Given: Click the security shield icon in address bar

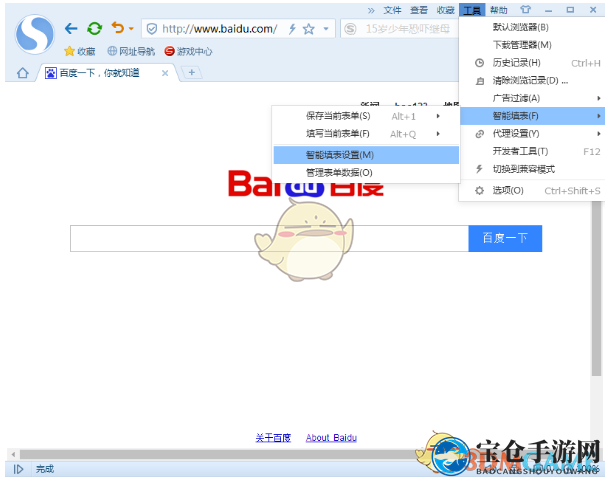Looking at the screenshot, I should (x=152, y=29).
